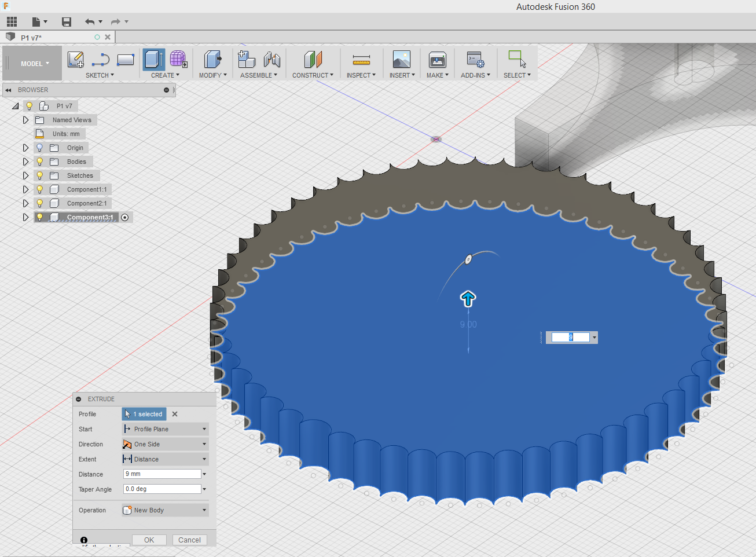
Task: Select the Create Sketch tool icon
Action: coord(75,60)
